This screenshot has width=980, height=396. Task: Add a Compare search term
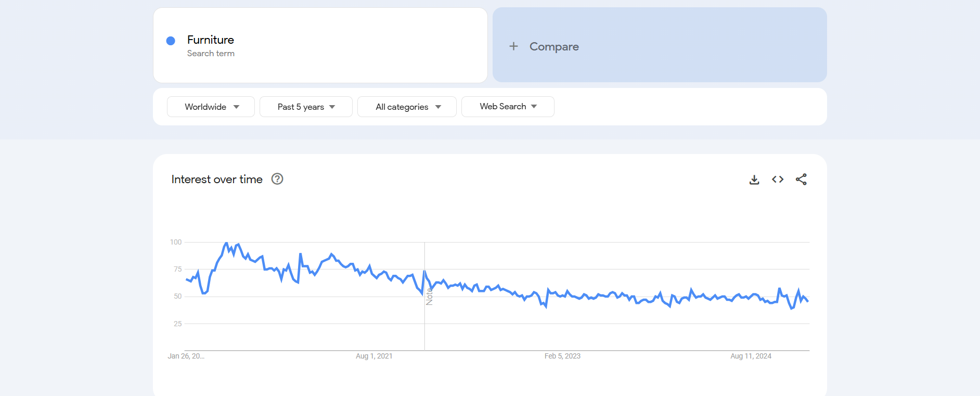click(x=554, y=46)
